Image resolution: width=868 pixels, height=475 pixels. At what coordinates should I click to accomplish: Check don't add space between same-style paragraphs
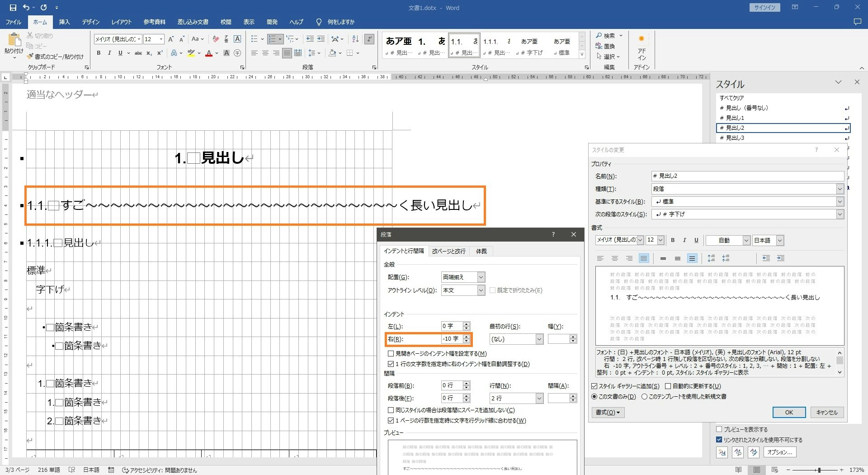[x=391, y=410]
